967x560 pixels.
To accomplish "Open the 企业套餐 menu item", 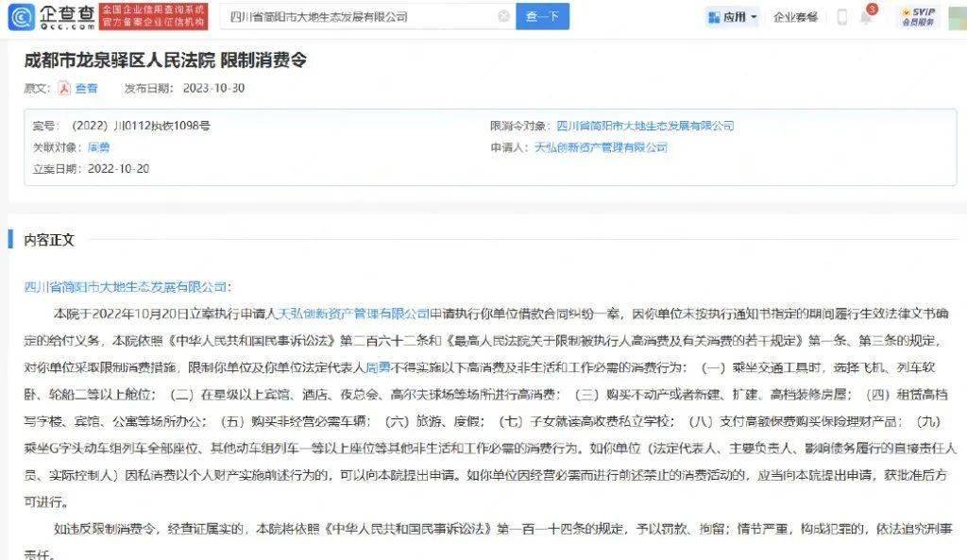I will [795, 17].
